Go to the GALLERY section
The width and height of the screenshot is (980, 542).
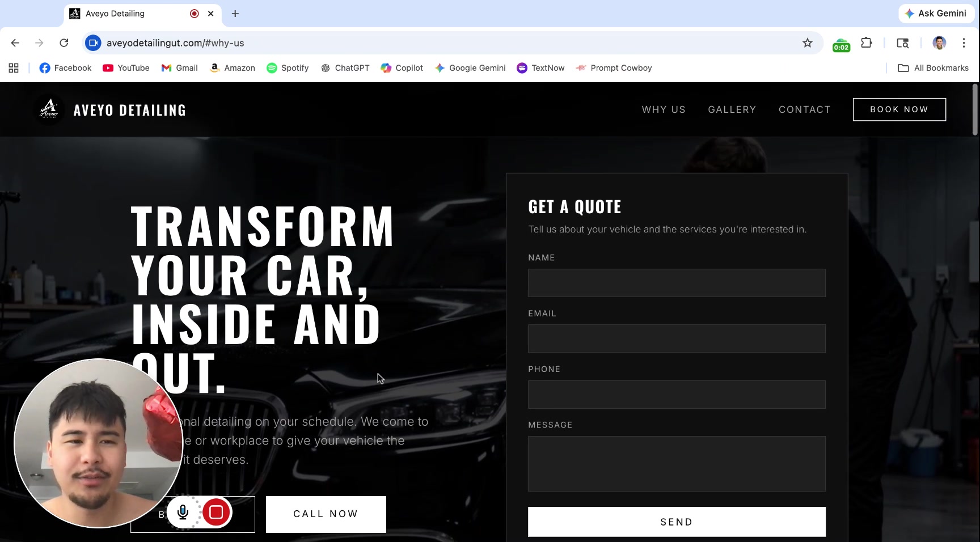coord(732,109)
